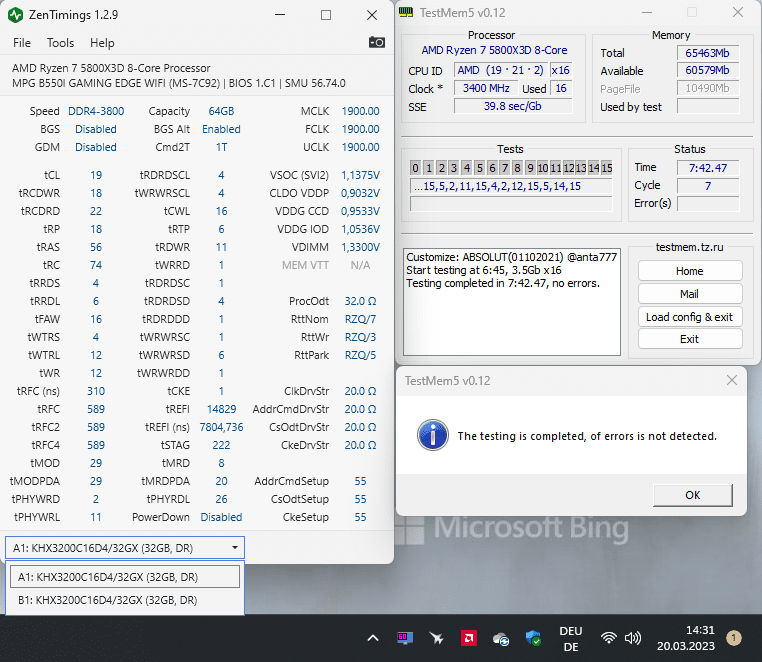
Task: Click the Cycle 7 status field
Action: pos(708,186)
